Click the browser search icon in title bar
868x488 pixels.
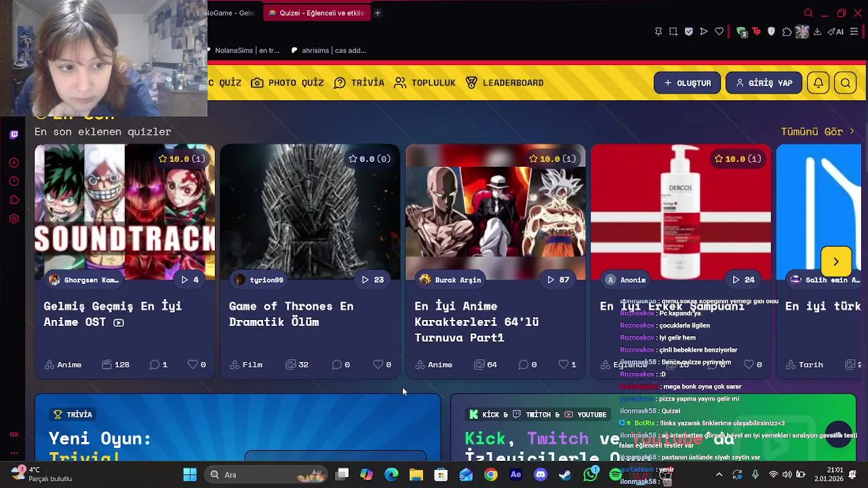[808, 13]
